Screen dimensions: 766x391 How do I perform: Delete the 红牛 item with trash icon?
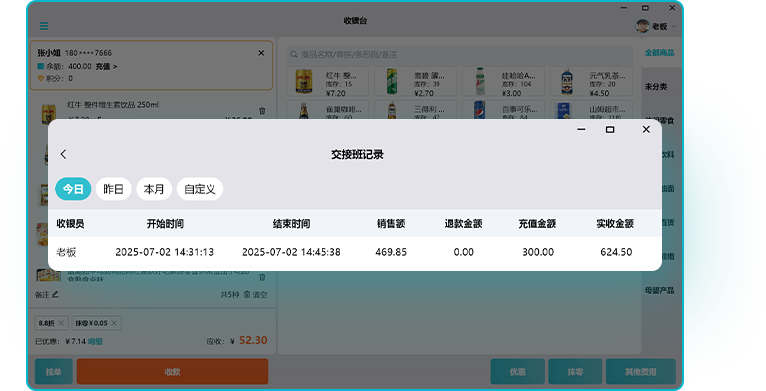[x=262, y=111]
